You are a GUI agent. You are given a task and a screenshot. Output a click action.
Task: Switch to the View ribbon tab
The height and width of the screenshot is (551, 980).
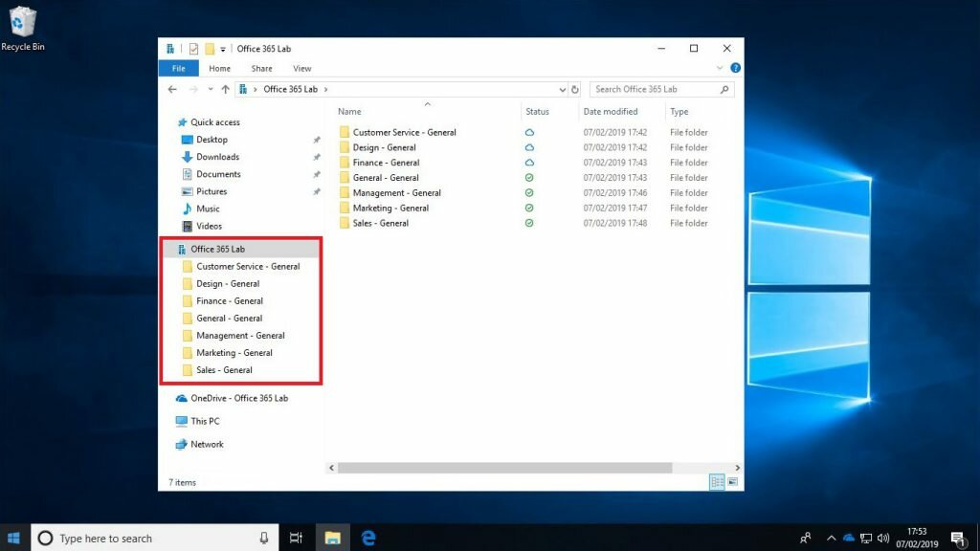pos(301,69)
